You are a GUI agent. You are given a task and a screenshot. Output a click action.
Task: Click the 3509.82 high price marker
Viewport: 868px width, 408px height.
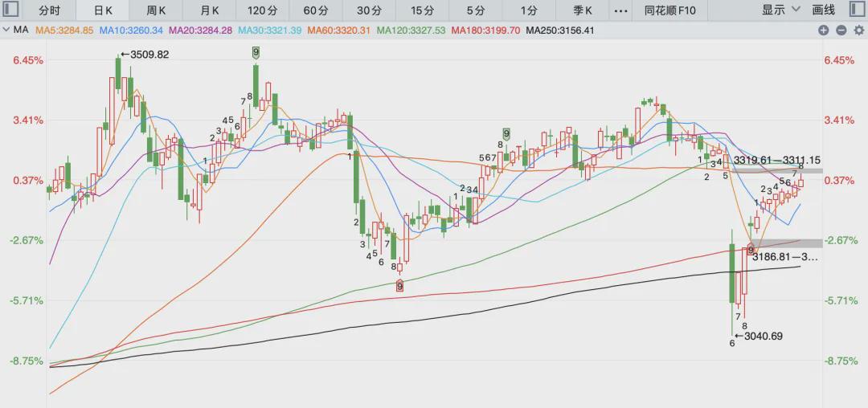[x=145, y=54]
